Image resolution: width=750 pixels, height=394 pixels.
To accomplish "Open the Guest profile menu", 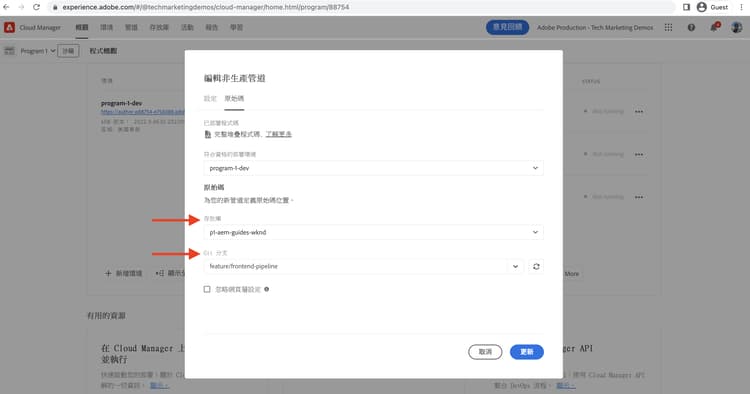I will point(713,7).
